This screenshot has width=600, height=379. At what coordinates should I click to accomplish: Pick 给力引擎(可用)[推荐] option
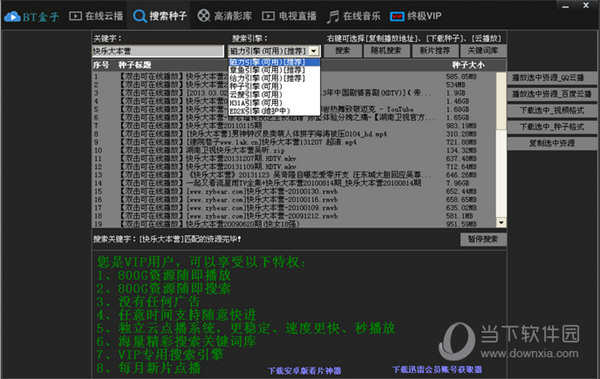click(x=274, y=78)
